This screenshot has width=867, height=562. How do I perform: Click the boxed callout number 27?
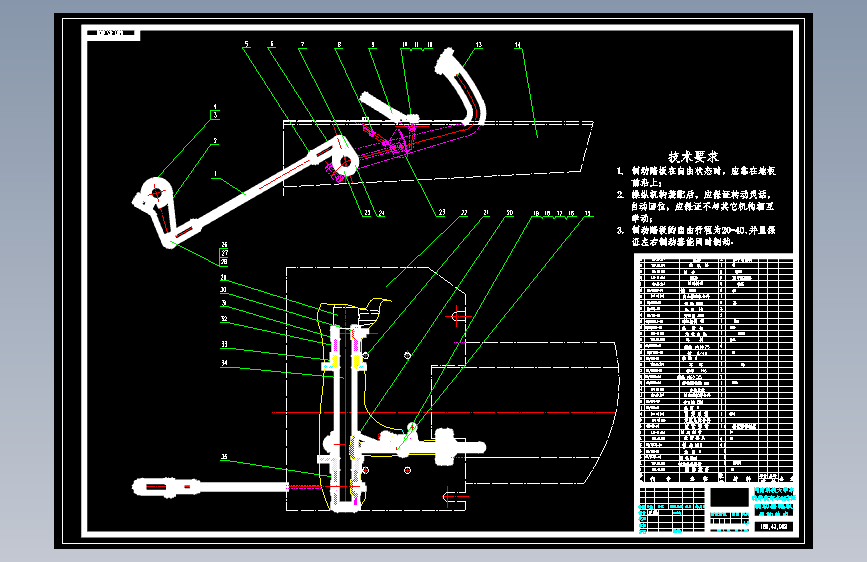(224, 253)
